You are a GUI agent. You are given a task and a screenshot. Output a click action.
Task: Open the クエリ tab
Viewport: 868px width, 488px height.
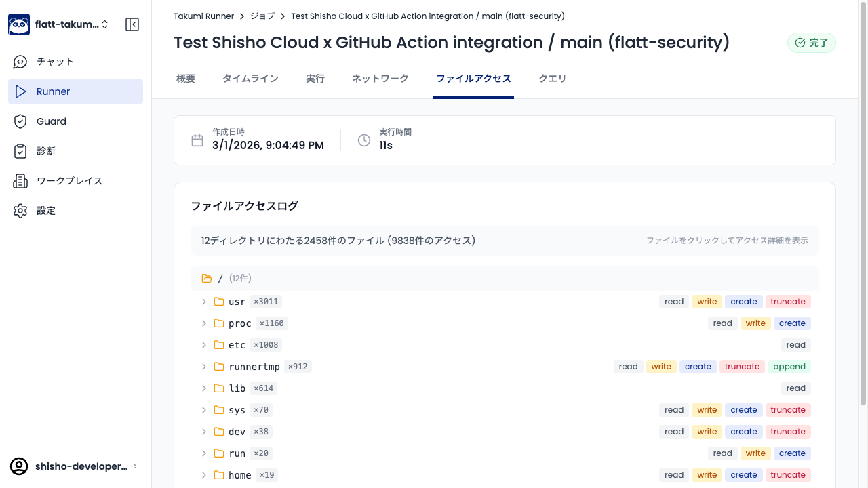click(552, 79)
